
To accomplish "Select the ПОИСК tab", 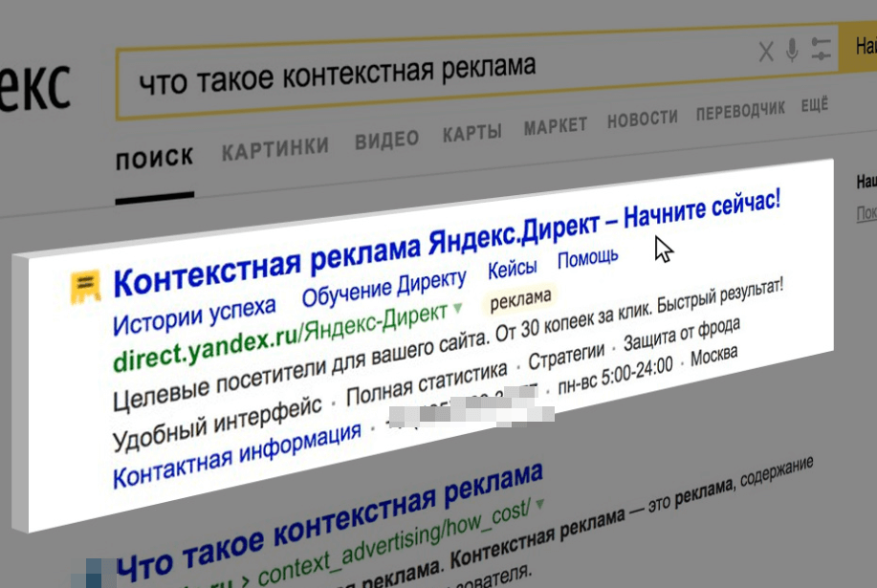I will point(154,160).
